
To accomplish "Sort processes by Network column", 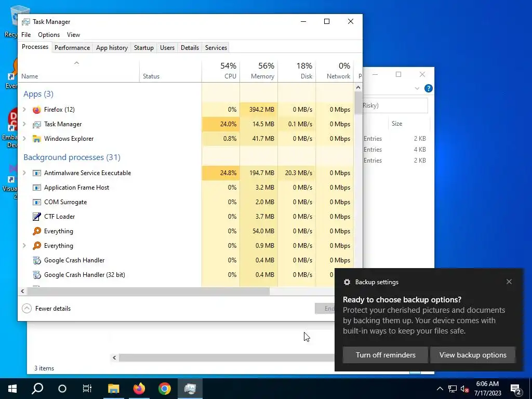I will click(x=335, y=71).
